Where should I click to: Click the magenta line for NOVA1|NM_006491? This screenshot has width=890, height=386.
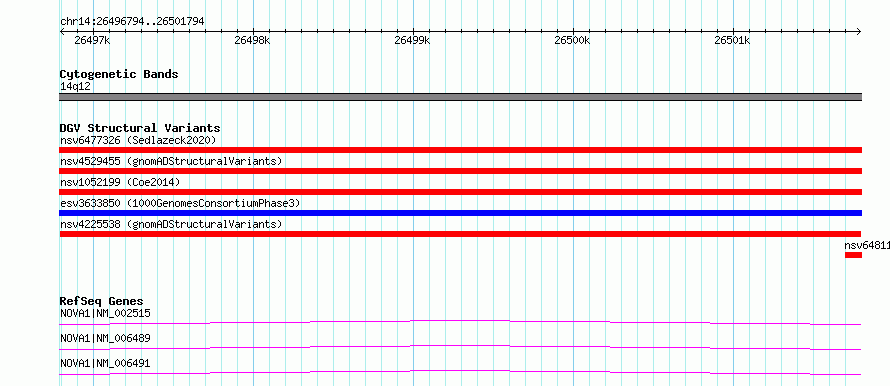coord(460,372)
